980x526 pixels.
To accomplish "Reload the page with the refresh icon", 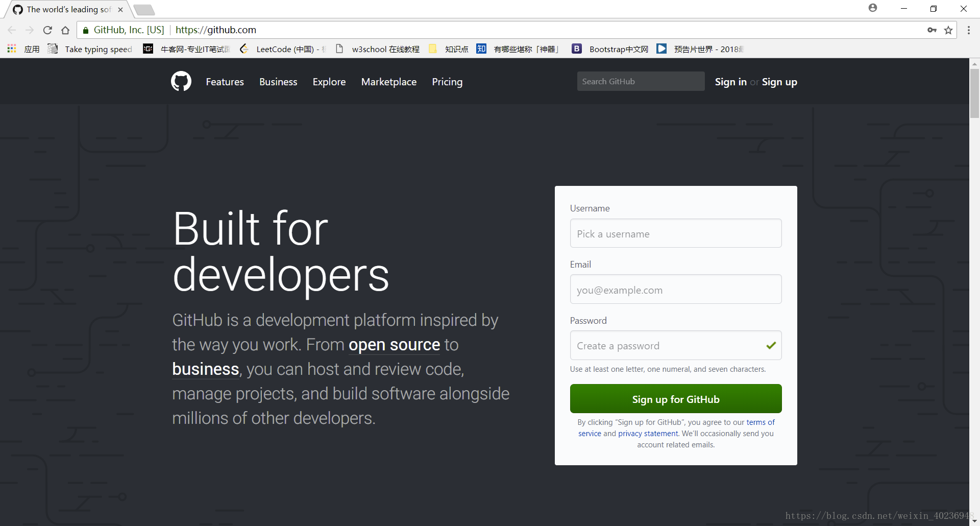I will point(47,30).
